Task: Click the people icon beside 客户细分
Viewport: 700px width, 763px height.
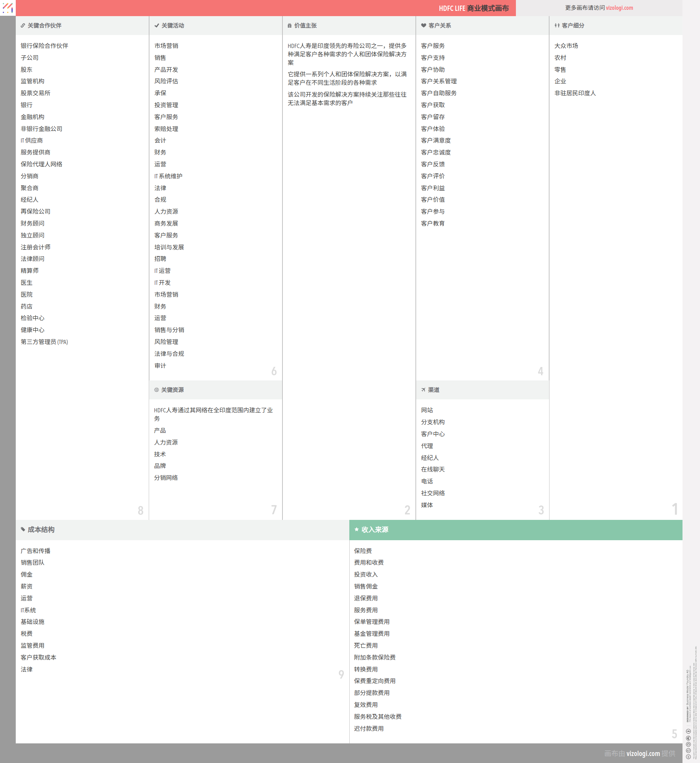Action: [557, 26]
